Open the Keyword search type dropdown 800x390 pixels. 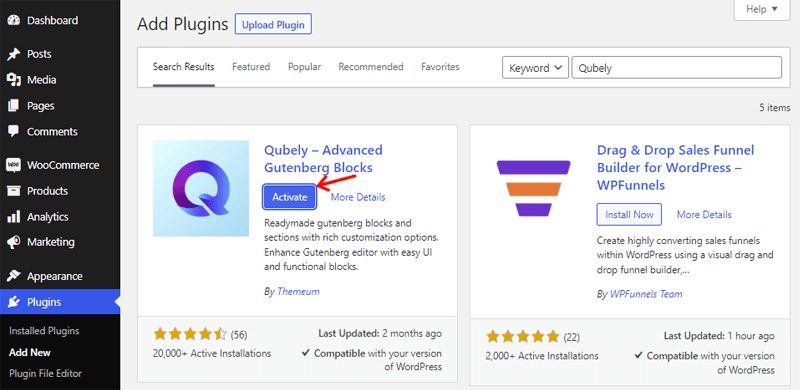535,68
